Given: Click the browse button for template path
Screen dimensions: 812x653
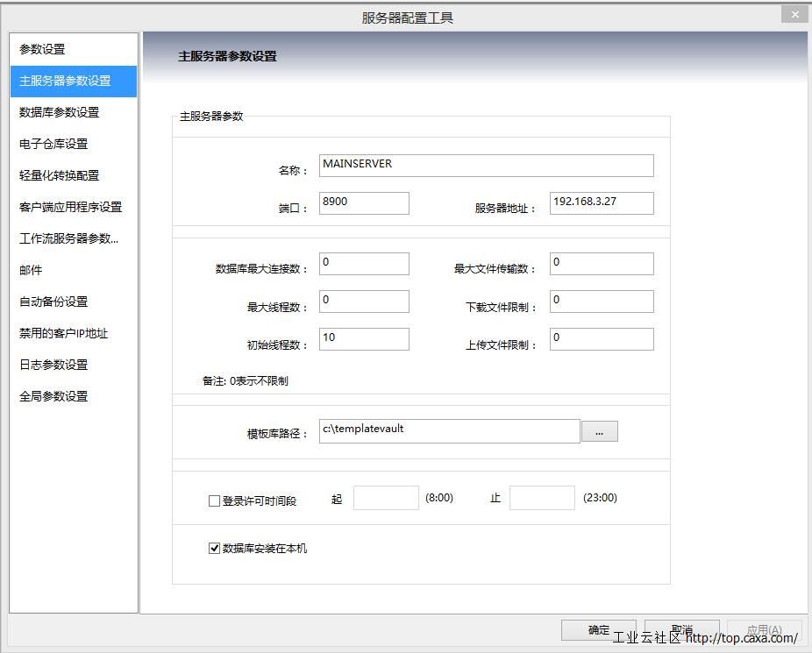Looking at the screenshot, I should point(599,431).
